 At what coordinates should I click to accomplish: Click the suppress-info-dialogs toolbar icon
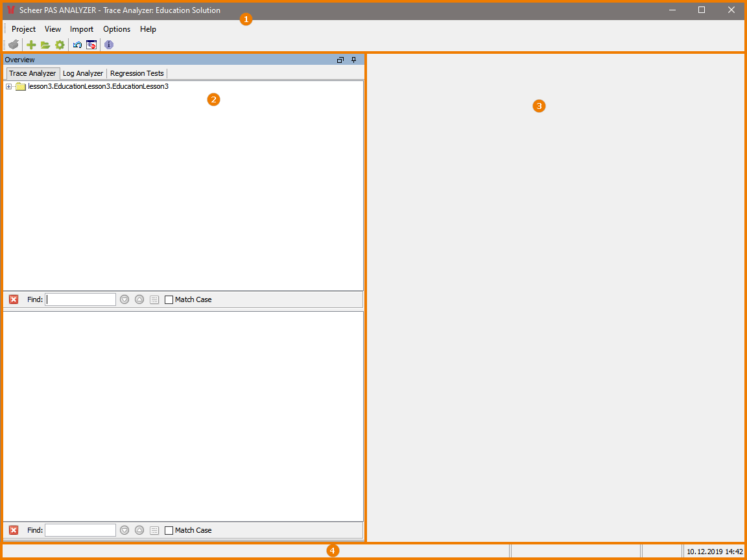click(x=91, y=44)
